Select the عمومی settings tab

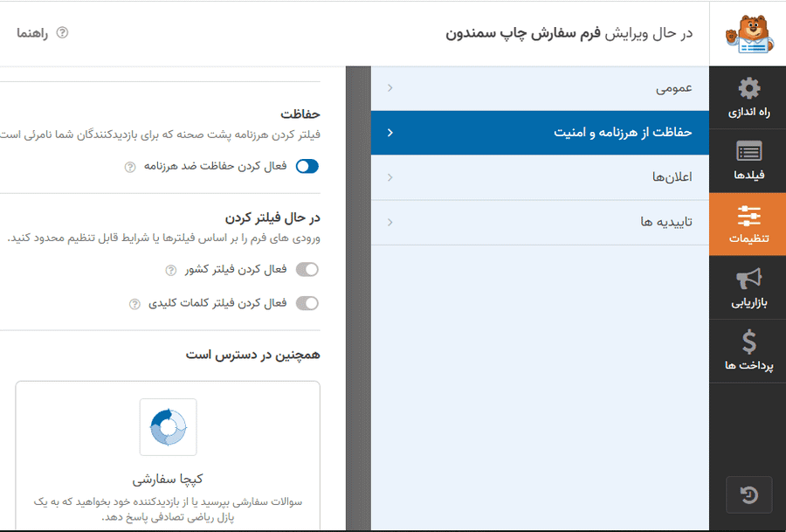pos(540,88)
